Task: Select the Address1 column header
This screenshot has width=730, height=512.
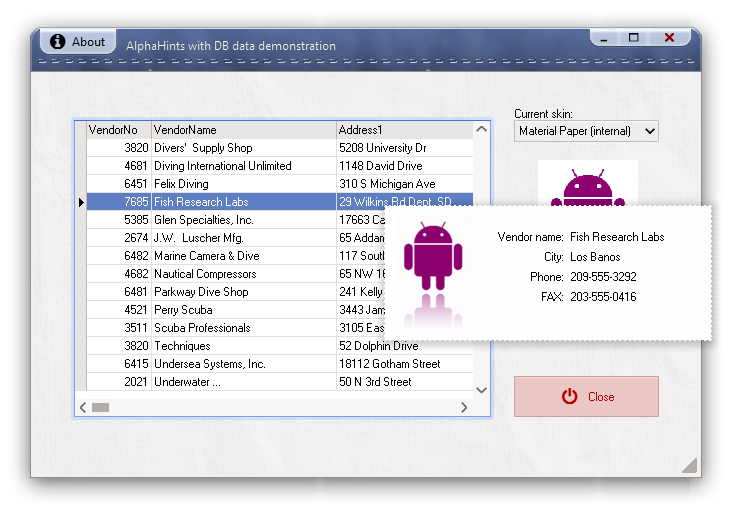Action: pyautogui.click(x=405, y=130)
